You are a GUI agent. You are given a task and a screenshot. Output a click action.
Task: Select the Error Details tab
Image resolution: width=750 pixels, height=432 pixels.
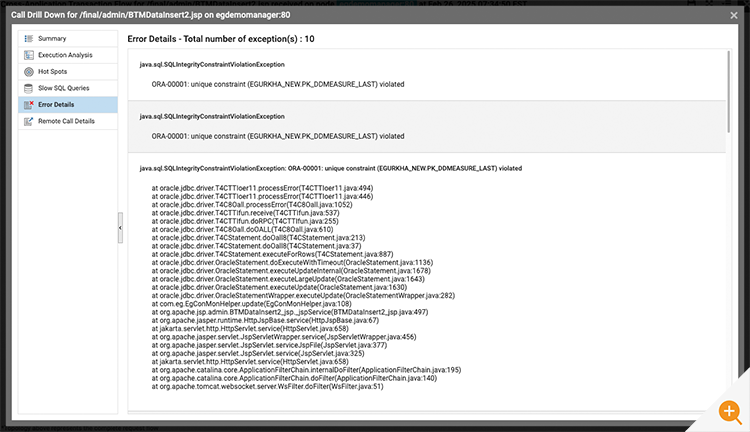[68, 105]
